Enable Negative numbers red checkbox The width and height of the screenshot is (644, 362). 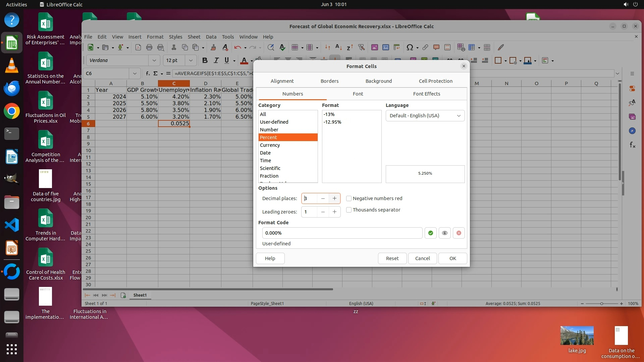[x=349, y=198]
